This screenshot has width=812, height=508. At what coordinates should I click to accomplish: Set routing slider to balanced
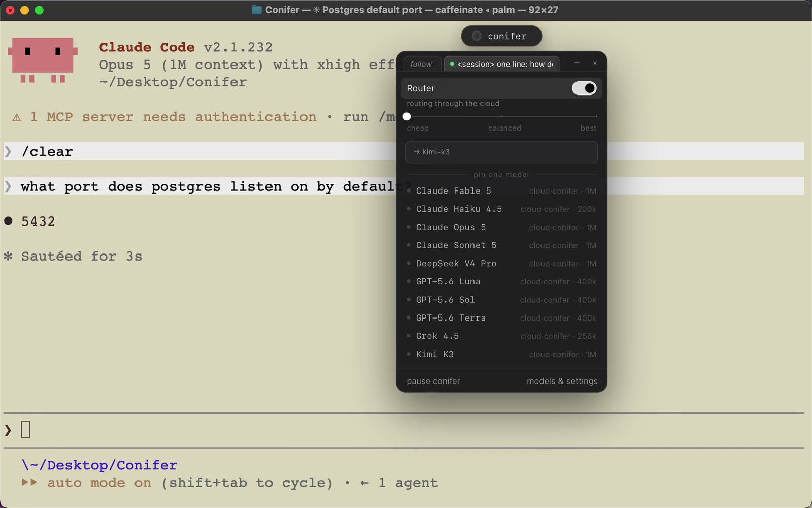(502, 116)
